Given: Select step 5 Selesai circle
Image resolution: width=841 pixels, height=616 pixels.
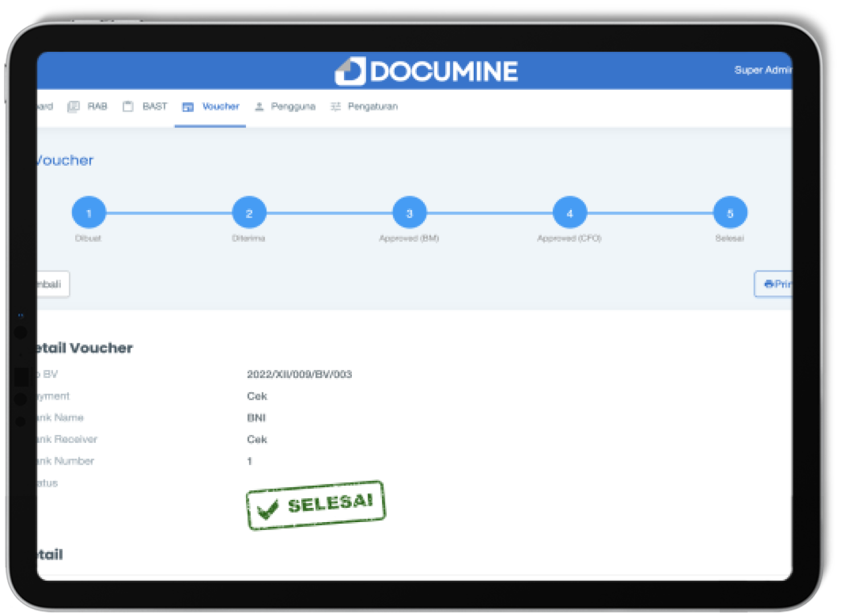Looking at the screenshot, I should coord(730,213).
